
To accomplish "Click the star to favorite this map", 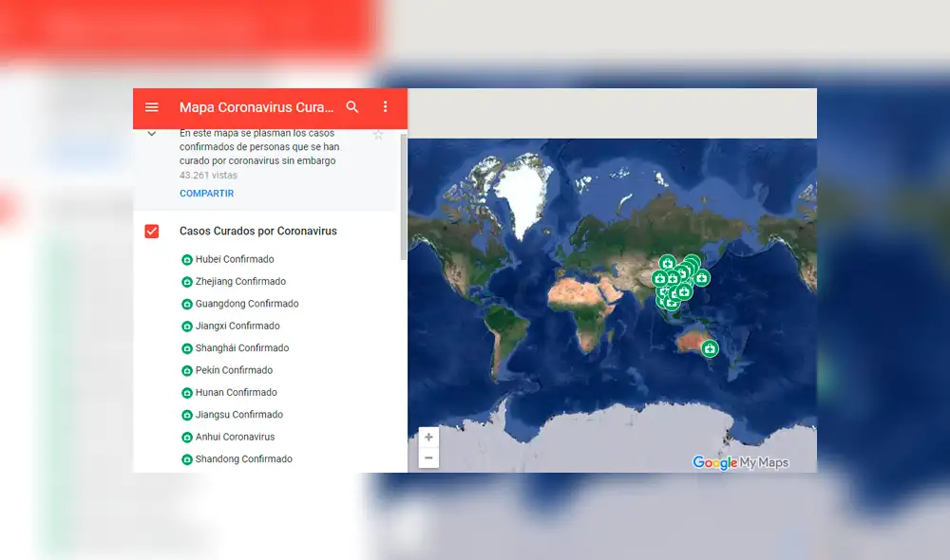I will coord(378,134).
